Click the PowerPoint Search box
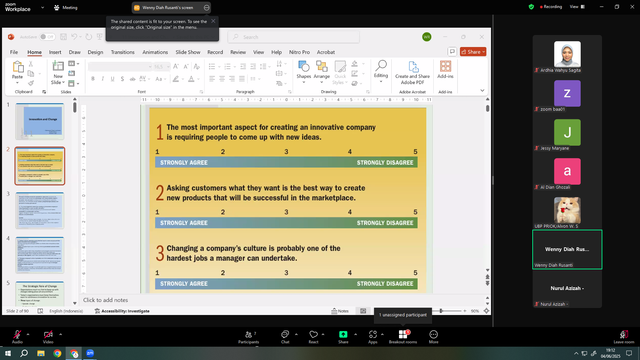Screen dimensions: 640x360 point(293,37)
